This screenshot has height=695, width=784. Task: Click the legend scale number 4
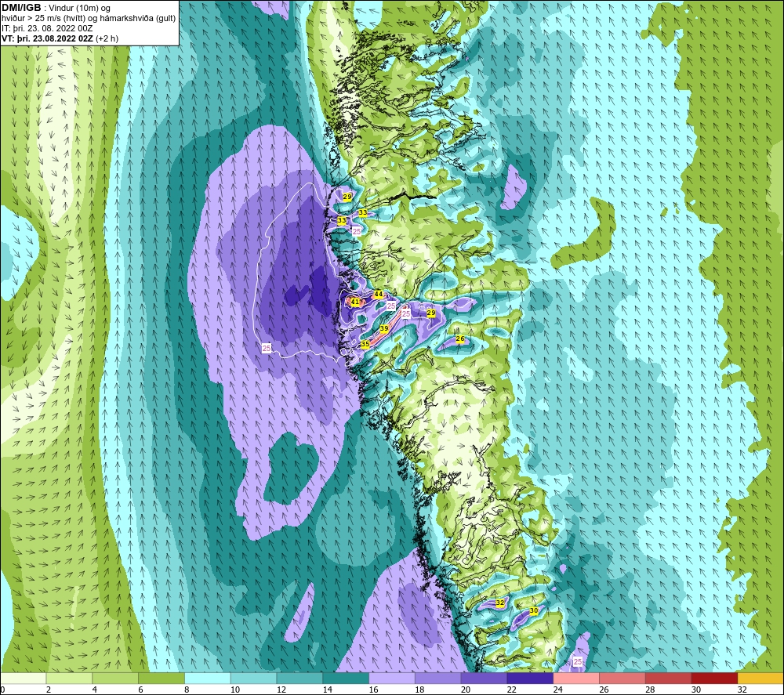click(95, 690)
